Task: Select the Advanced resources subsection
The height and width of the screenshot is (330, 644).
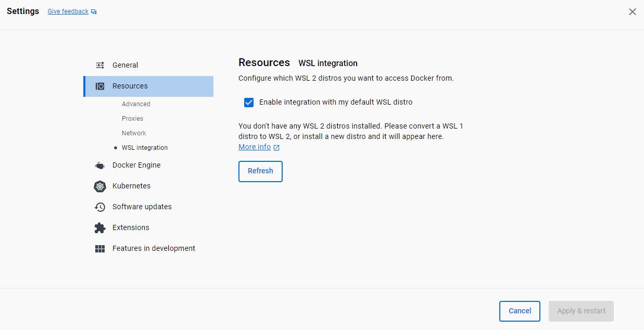Action: (x=136, y=104)
